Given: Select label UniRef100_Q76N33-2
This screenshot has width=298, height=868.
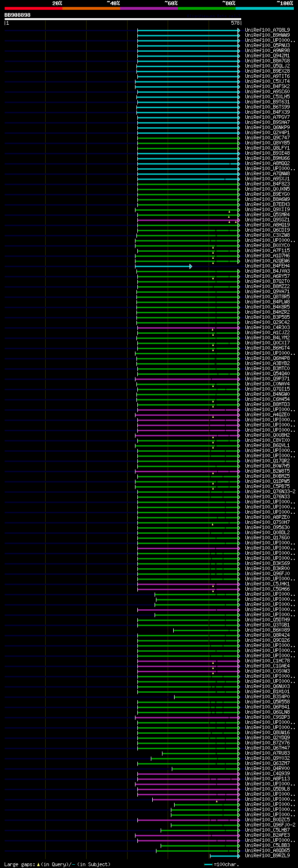Looking at the screenshot, I should tap(270, 491).
